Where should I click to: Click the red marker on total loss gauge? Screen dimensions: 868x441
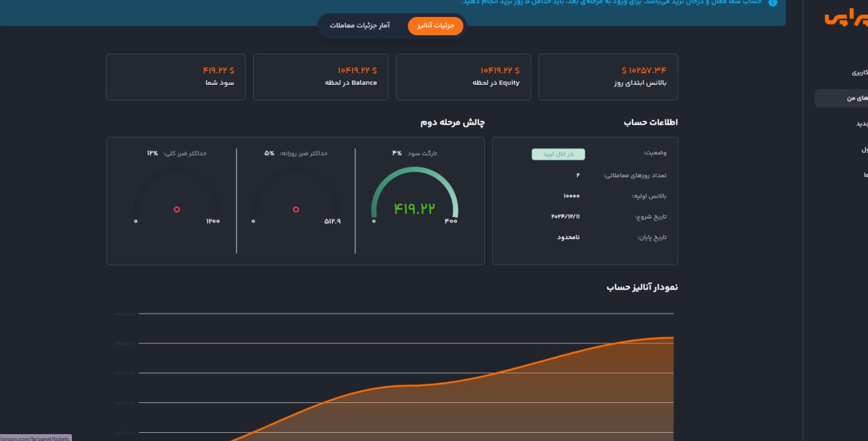177,210
